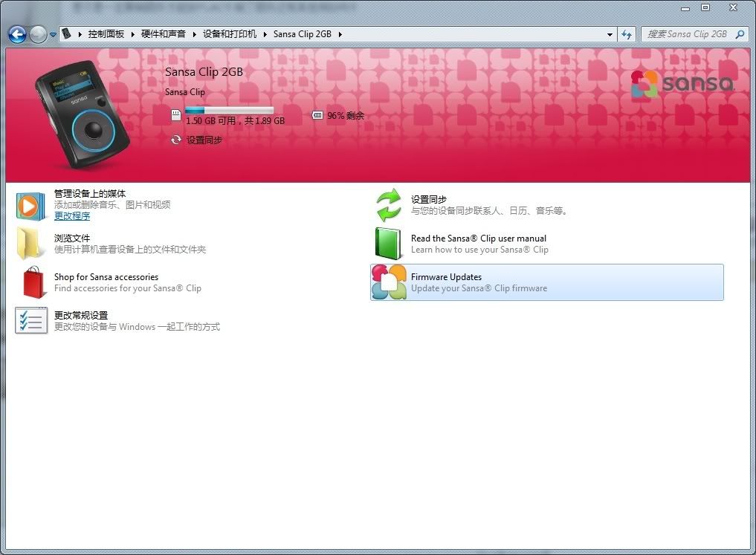
Task: Open the yellow folder browse files icon
Action: 30,243
